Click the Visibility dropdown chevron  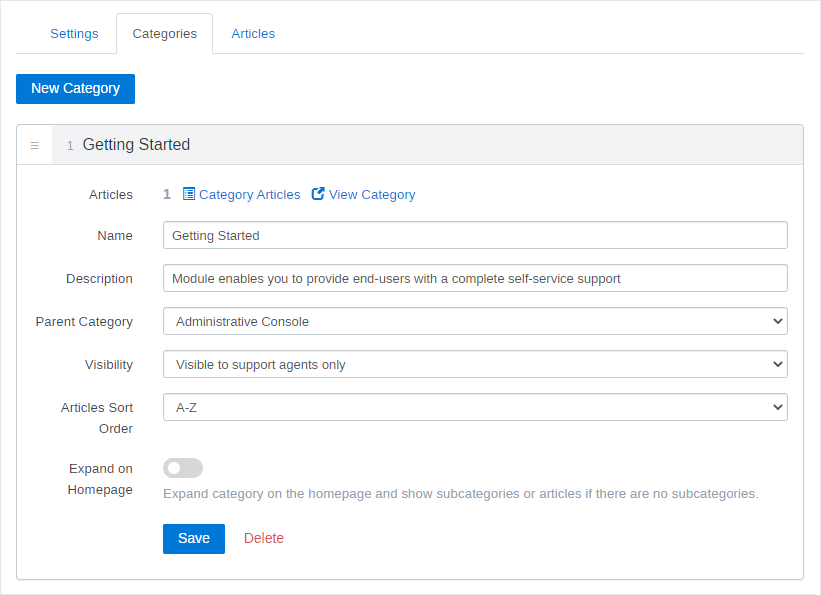tap(779, 364)
